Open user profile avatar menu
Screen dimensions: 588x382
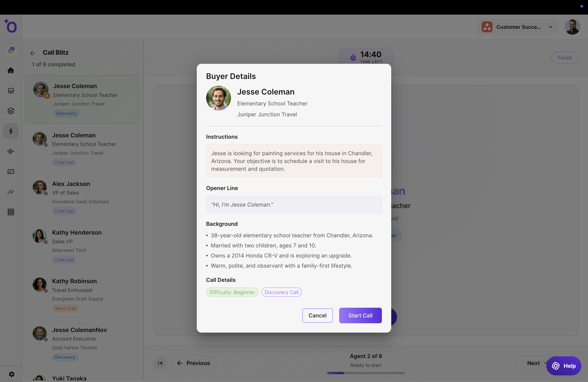coord(572,27)
